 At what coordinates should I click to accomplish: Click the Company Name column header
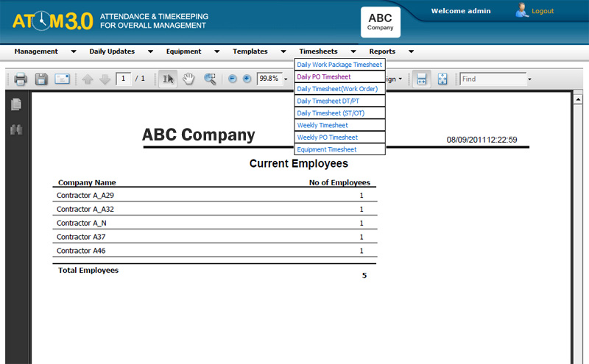pos(87,182)
